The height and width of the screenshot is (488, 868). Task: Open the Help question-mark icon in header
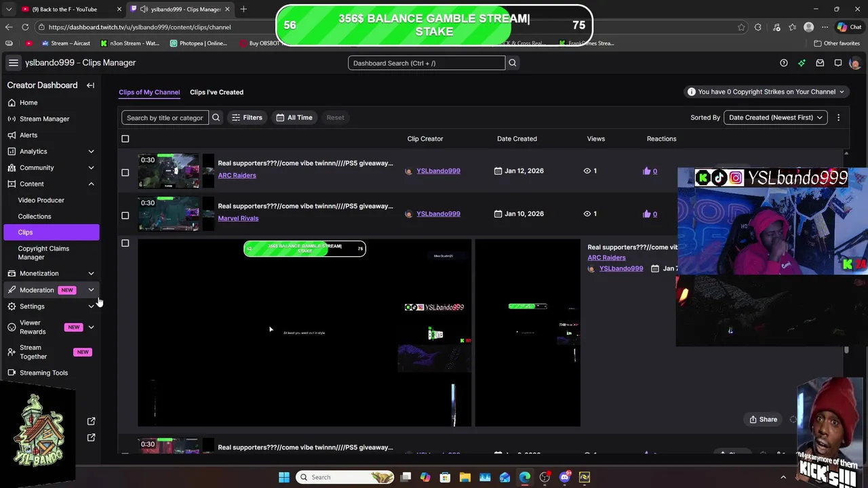(x=784, y=63)
